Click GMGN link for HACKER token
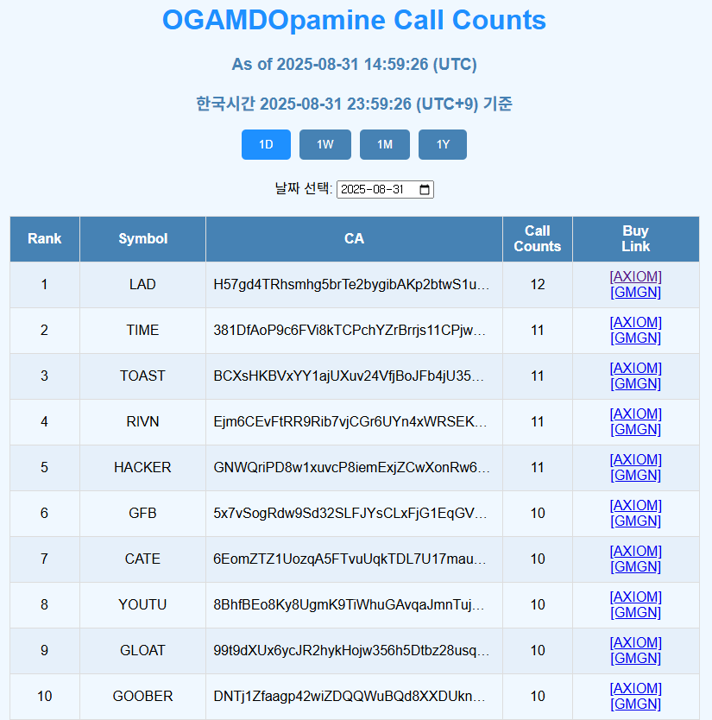Image resolution: width=712 pixels, height=720 pixels. [x=635, y=476]
